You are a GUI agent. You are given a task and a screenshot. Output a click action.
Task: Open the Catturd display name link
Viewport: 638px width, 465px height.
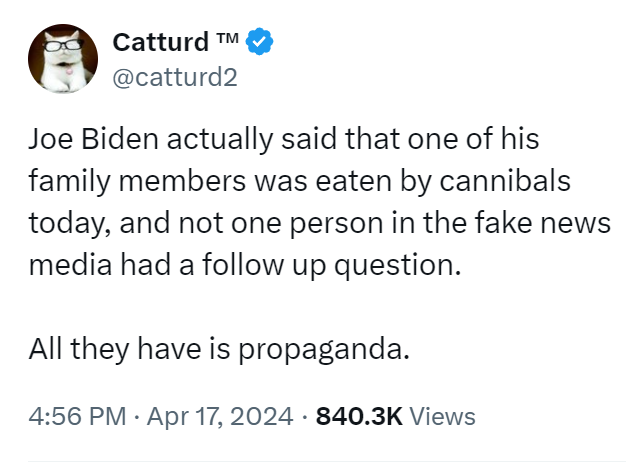(x=158, y=43)
